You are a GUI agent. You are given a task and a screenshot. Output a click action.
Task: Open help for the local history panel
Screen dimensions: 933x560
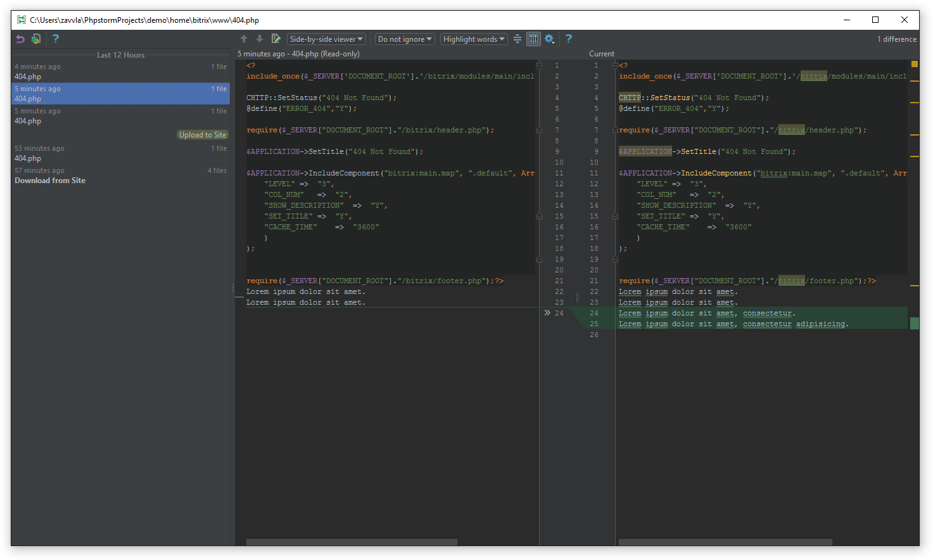coord(56,39)
